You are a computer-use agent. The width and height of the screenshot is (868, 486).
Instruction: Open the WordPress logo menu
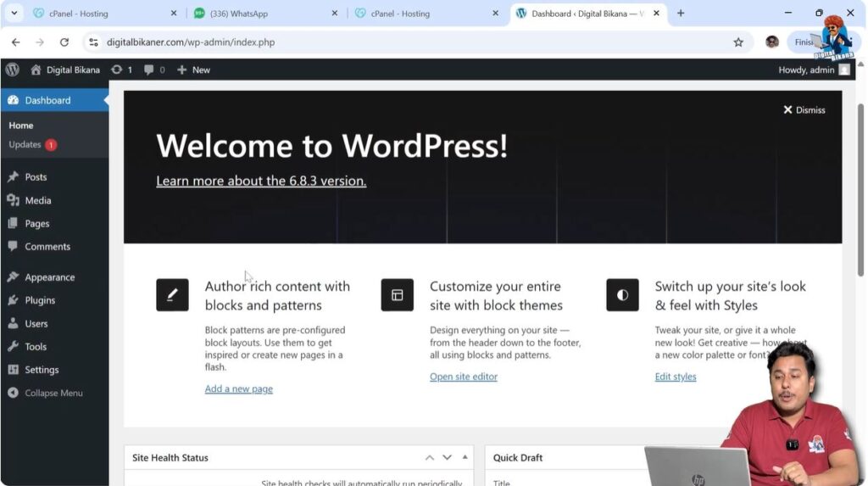coord(12,70)
